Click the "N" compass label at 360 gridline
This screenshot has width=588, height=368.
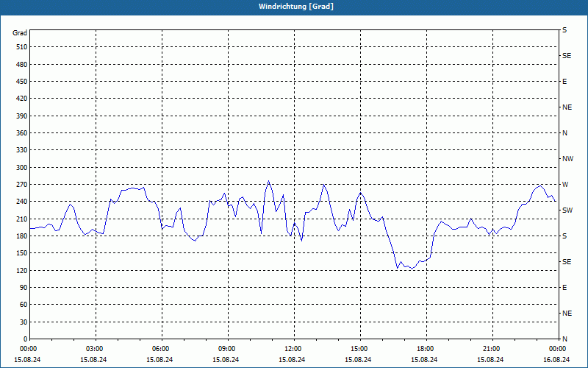(x=564, y=133)
